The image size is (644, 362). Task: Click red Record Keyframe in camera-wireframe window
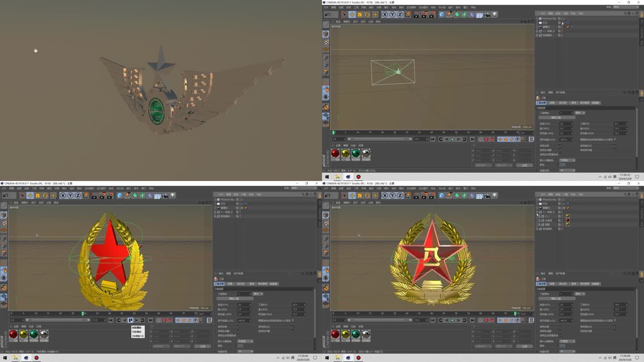[x=486, y=139]
